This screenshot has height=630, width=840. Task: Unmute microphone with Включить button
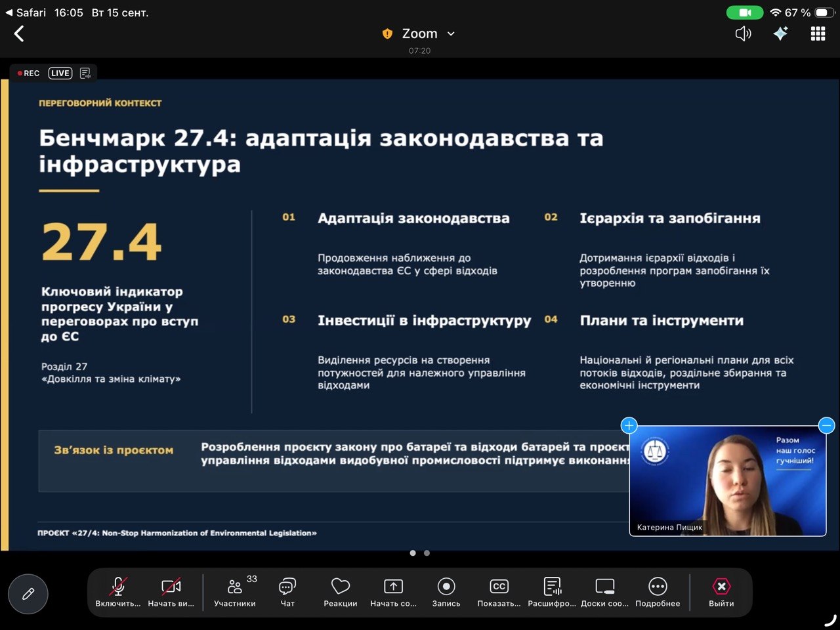click(x=118, y=592)
